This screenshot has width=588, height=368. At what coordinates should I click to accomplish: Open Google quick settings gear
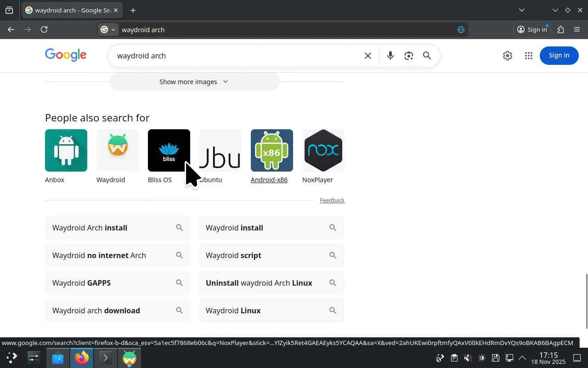point(507,56)
